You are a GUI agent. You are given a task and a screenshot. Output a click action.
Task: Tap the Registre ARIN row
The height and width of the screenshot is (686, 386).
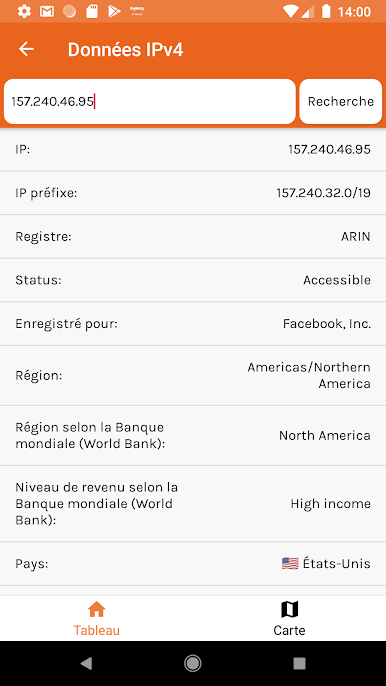click(193, 237)
